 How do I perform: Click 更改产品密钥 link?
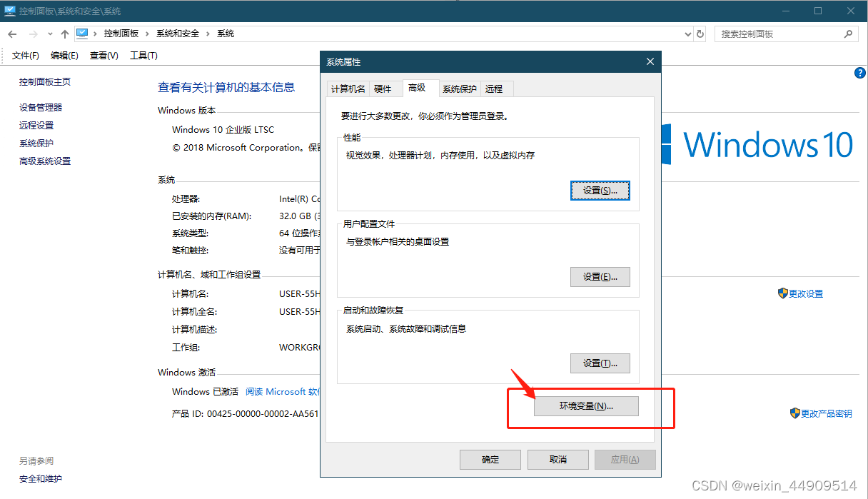pos(827,413)
